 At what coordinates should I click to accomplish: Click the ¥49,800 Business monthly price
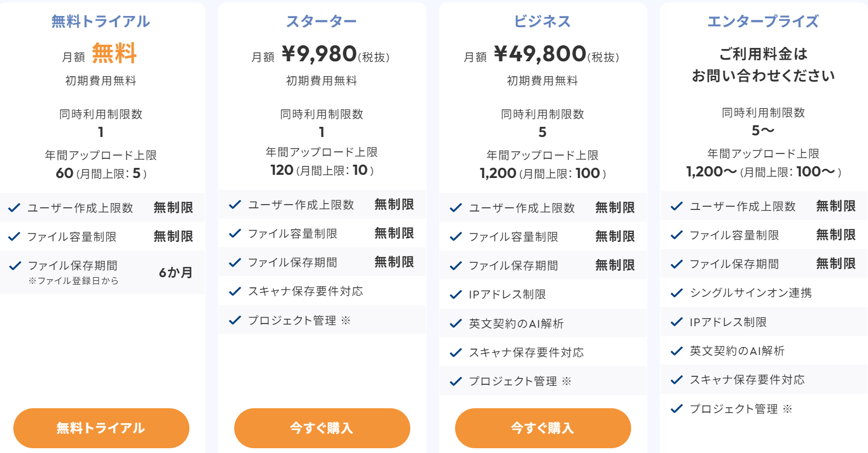[540, 54]
